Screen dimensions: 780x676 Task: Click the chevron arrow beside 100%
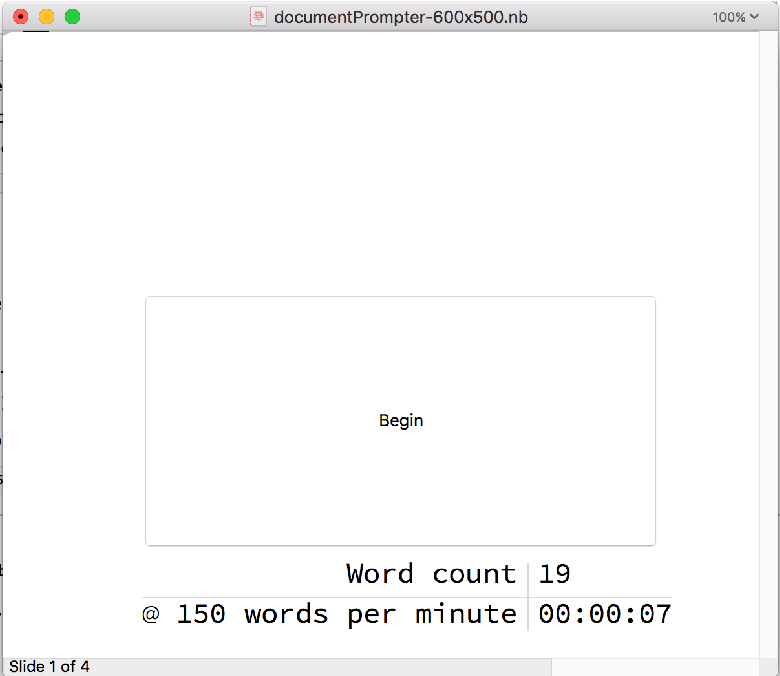pos(754,17)
